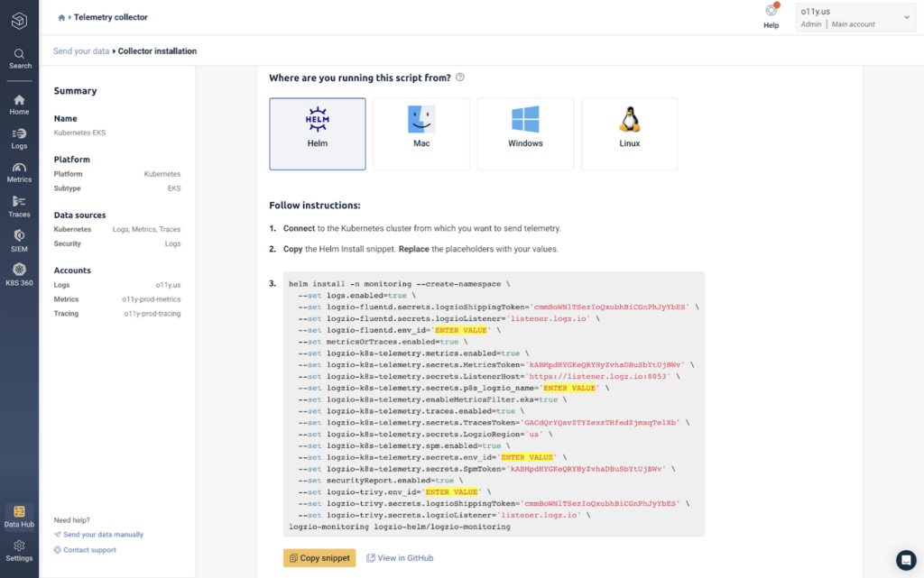
Task: Select Mac as the script platform
Action: click(421, 134)
